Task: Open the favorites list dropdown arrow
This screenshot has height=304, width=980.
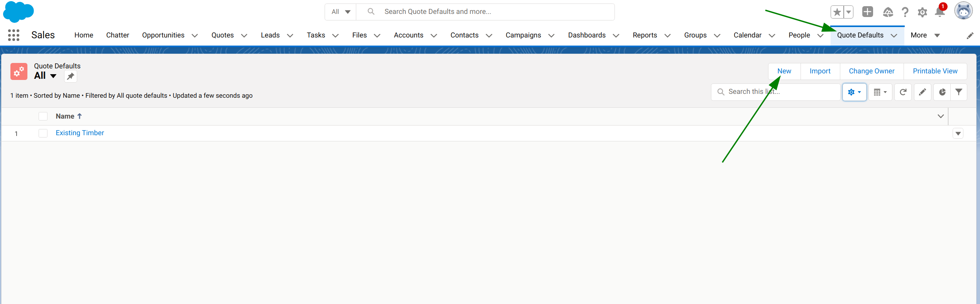Action: [848, 12]
